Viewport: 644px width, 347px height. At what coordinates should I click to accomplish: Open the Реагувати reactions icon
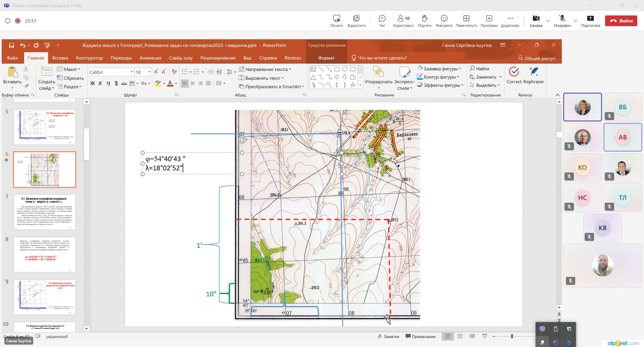[x=444, y=20]
